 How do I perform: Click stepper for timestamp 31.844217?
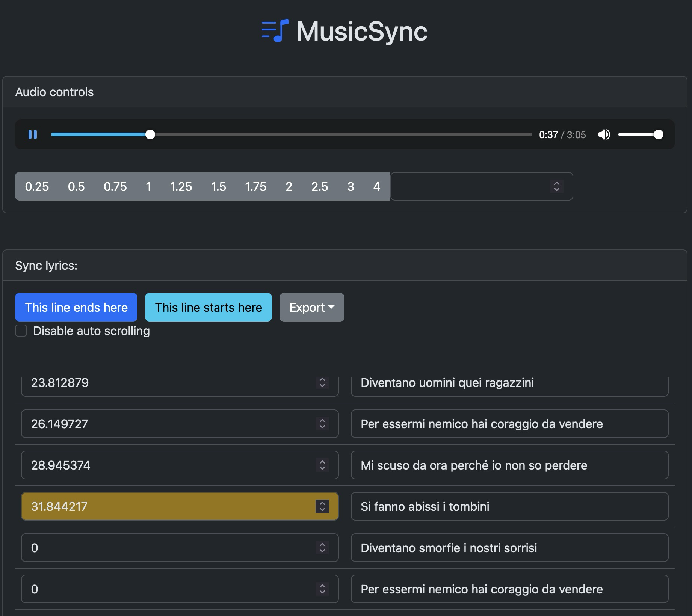tap(322, 506)
